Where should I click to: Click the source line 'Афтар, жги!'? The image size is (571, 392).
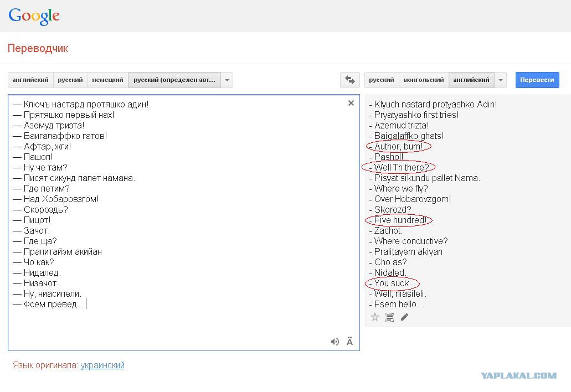42,146
